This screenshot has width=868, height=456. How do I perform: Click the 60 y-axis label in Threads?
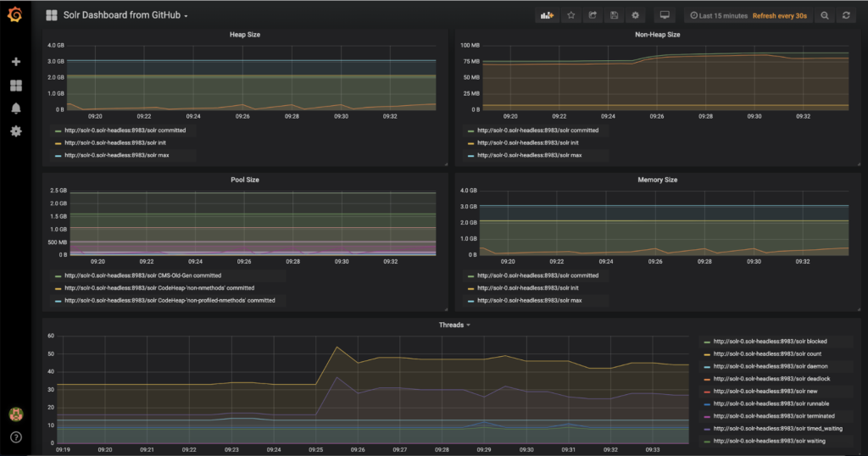coord(51,336)
